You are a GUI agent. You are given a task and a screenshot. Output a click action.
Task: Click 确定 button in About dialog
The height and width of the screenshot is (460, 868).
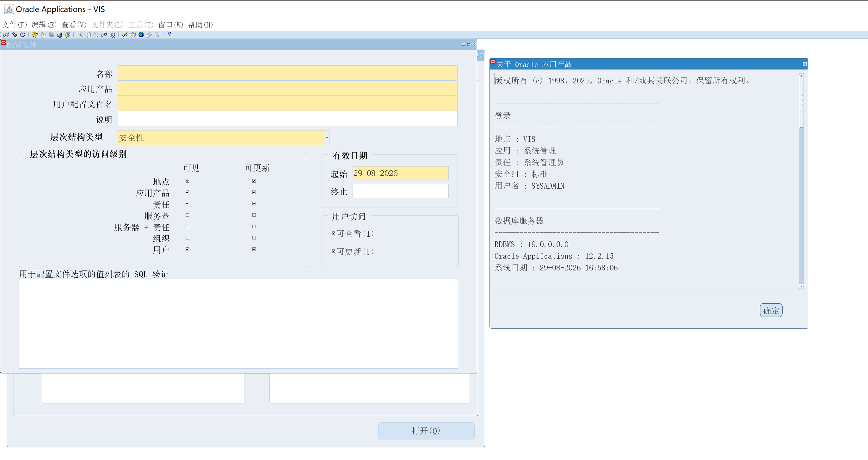[771, 310]
